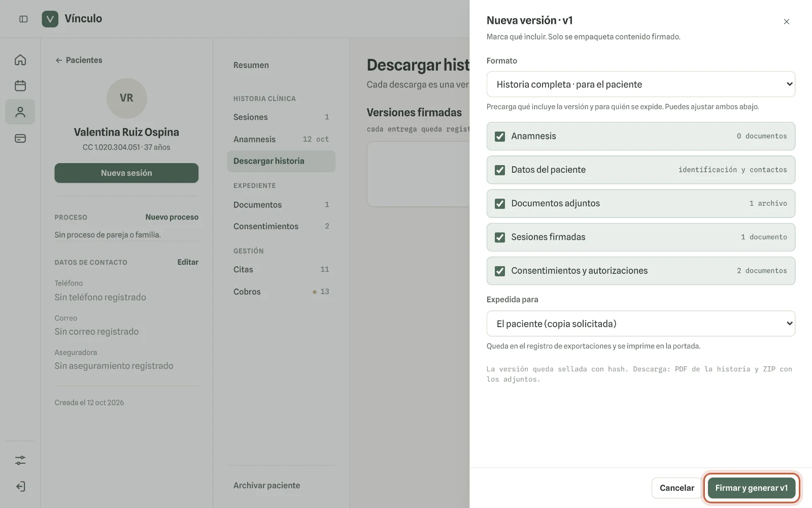Go back to Pacientes
812x508 pixels.
point(79,60)
